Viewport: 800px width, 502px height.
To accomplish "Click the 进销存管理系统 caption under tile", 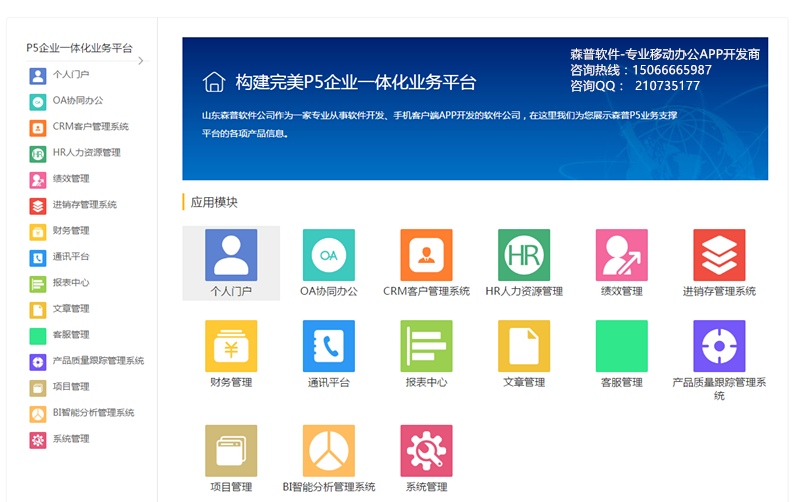I will (x=719, y=291).
